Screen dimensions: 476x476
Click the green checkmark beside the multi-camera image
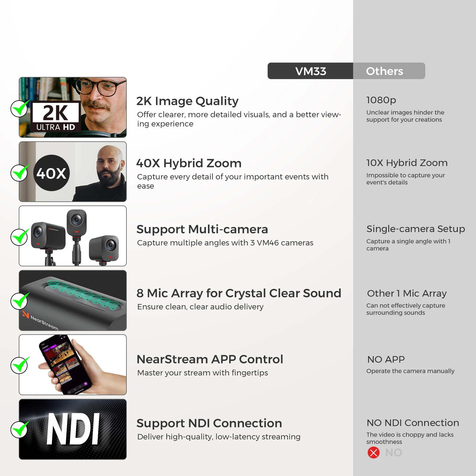coord(20,237)
